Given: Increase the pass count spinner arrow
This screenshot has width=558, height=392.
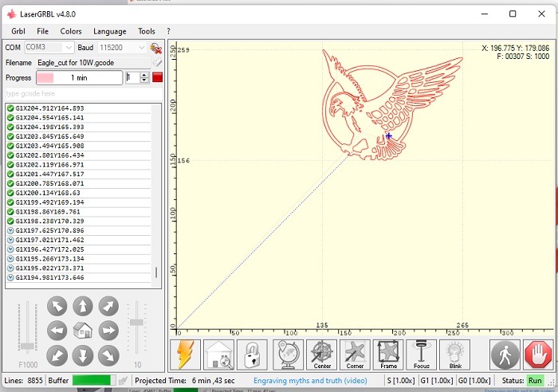Looking at the screenshot, I should (x=144, y=74).
